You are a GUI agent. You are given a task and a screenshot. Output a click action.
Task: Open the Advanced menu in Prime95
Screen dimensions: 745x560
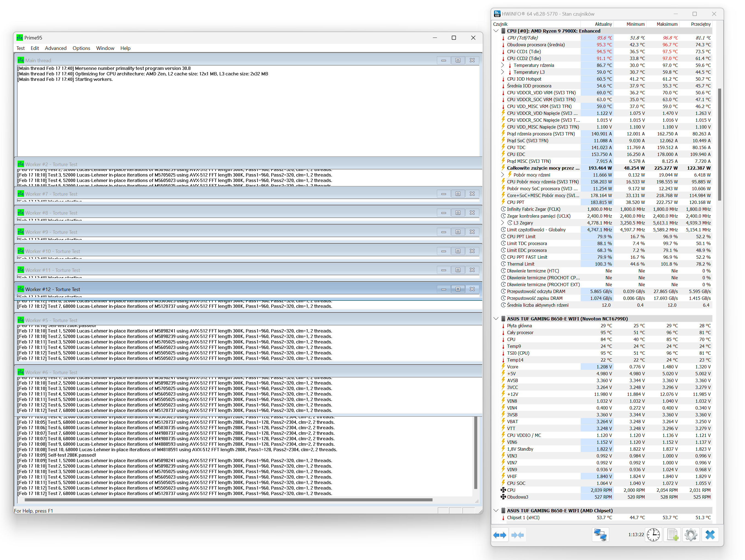click(56, 48)
